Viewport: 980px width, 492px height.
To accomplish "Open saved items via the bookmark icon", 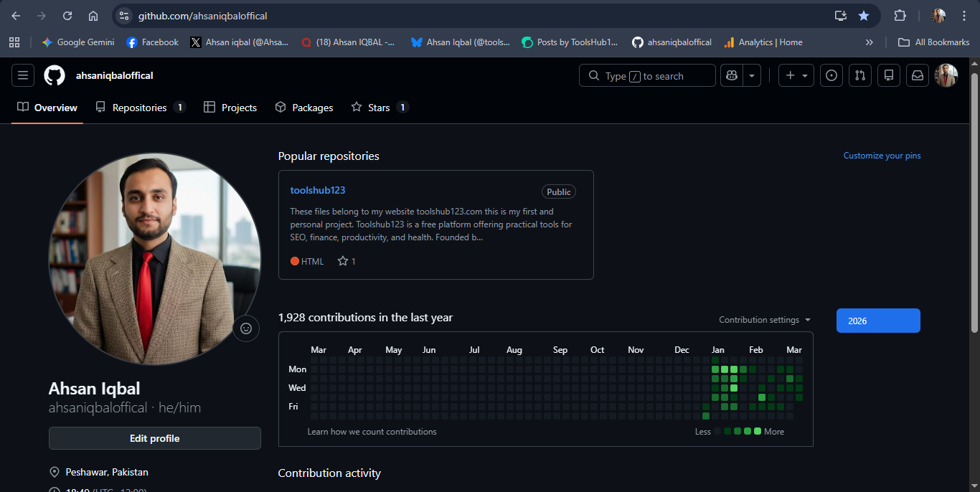I will click(x=888, y=75).
